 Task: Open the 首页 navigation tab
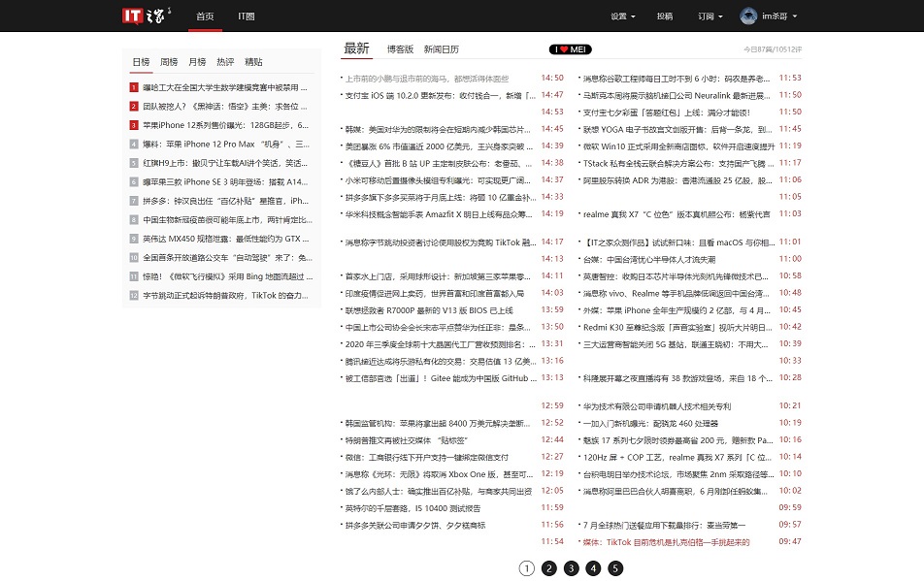205,16
